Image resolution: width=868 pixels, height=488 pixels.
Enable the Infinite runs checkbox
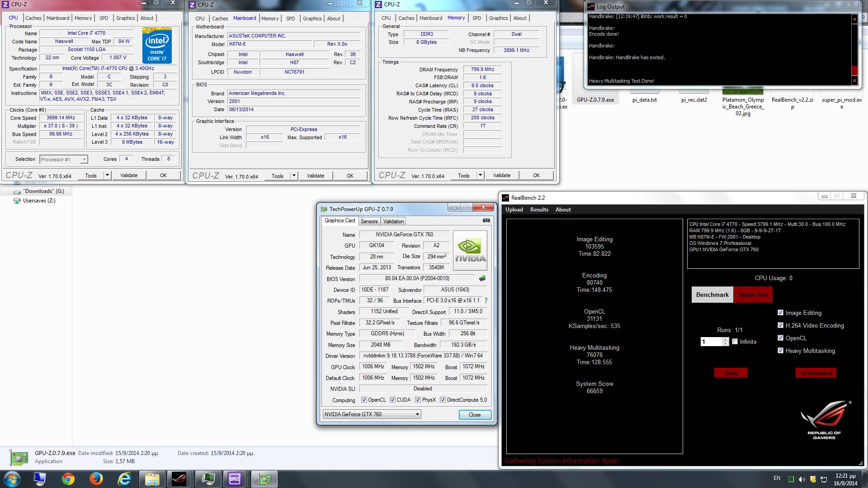[x=735, y=342]
